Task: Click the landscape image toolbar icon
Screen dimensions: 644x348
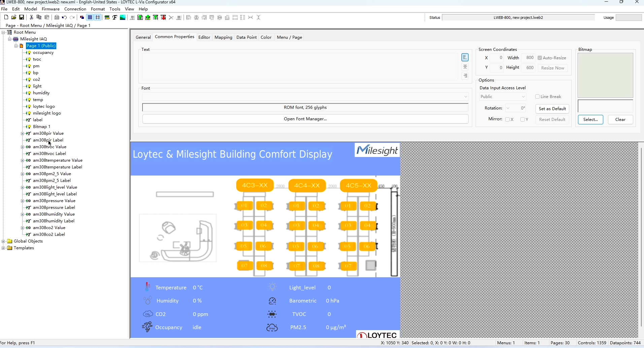Action: tap(123, 18)
